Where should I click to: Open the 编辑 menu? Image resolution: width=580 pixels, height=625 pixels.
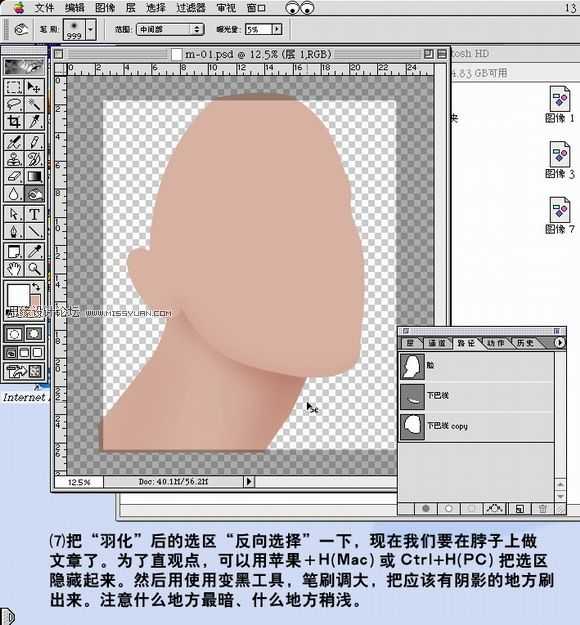coord(75,8)
